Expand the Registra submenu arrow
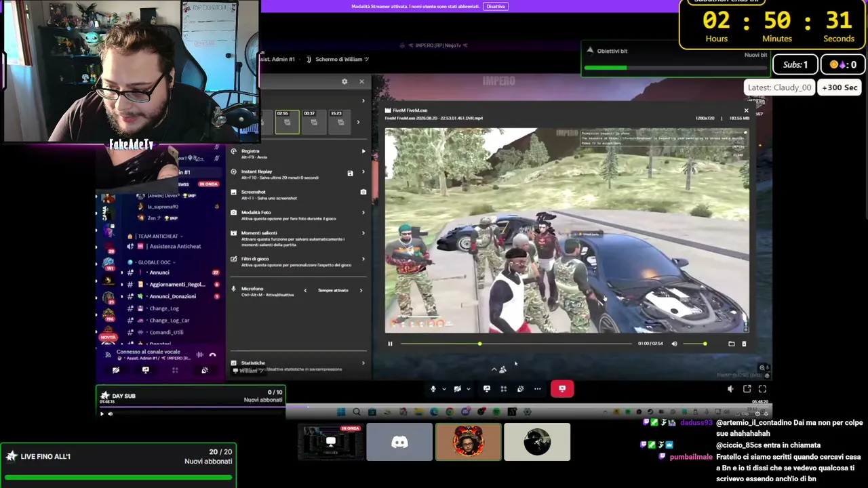Screen dimensions: 868x488 [x=363, y=151]
